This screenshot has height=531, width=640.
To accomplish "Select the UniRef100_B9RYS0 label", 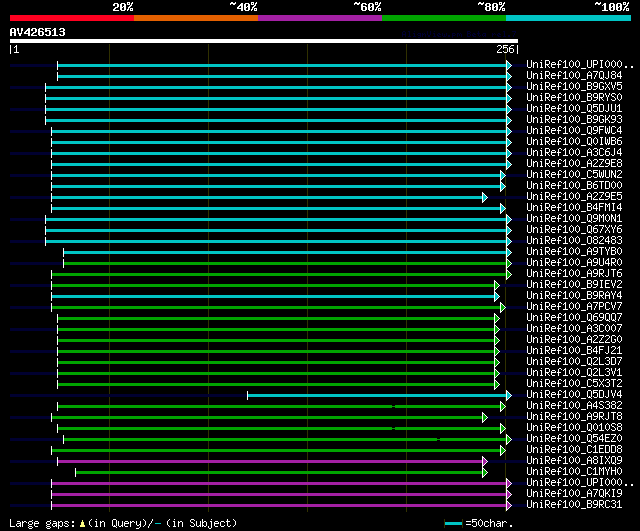I will (574, 98).
